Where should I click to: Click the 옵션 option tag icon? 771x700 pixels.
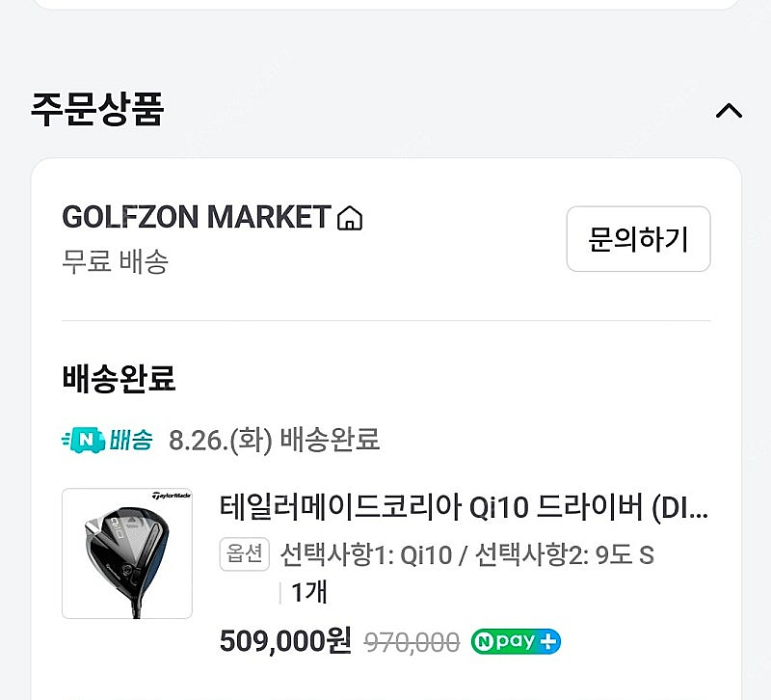(x=245, y=554)
